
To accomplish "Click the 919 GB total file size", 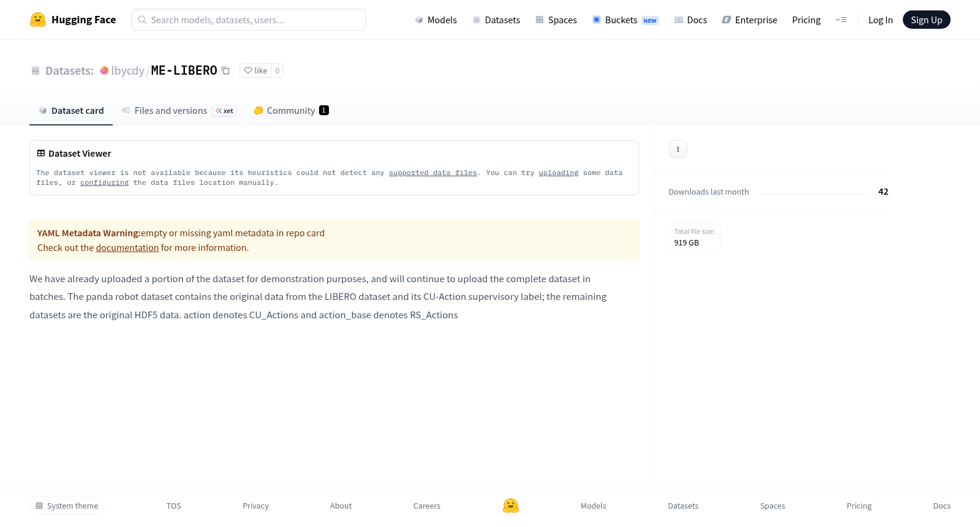I will pyautogui.click(x=687, y=243).
